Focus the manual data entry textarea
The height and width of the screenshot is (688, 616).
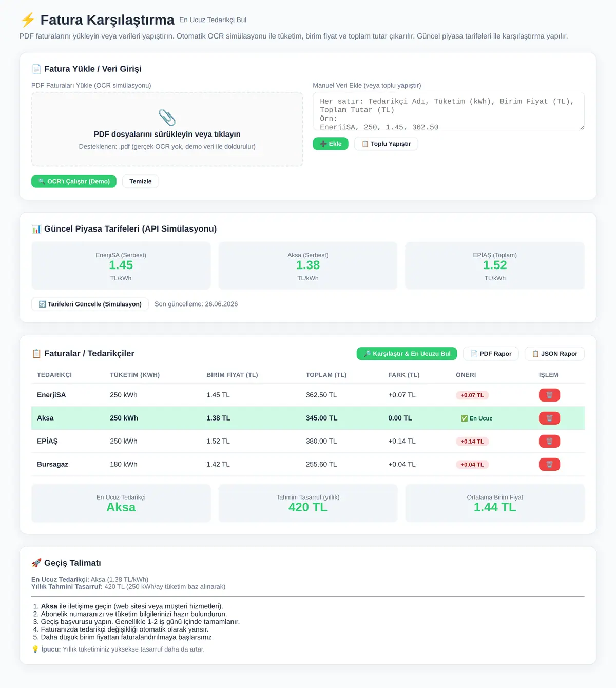click(x=449, y=111)
